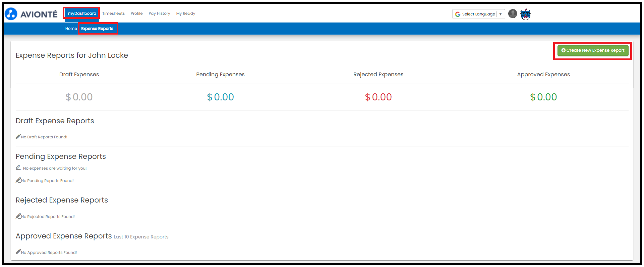Click the pencil icon beside No Rejected Reports Found

pos(18,216)
